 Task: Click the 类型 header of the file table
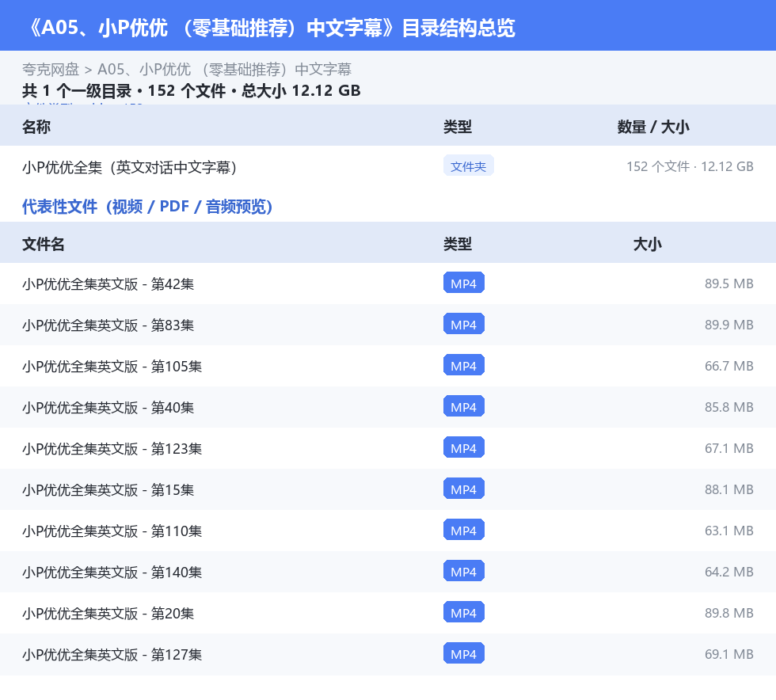(458, 244)
